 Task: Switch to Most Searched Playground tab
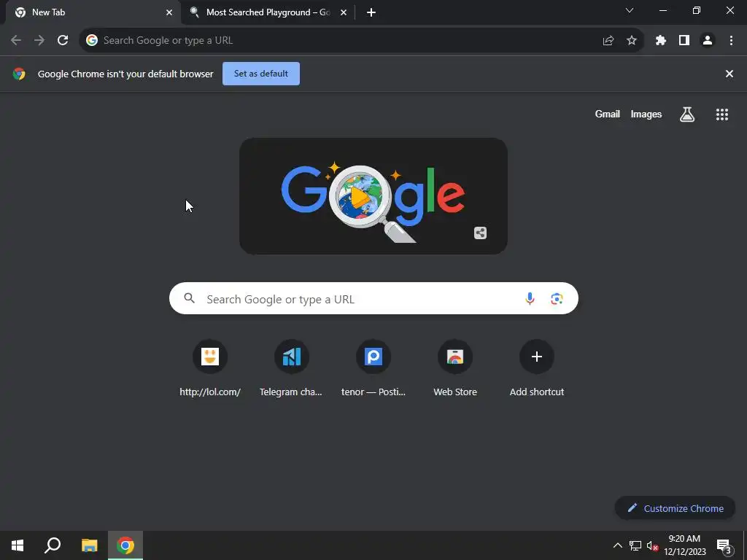click(x=268, y=12)
